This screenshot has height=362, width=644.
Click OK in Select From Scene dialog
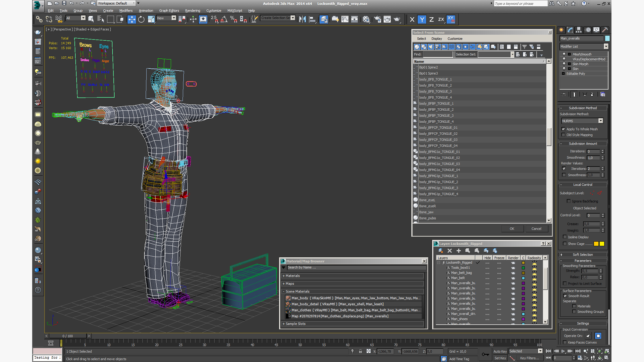pyautogui.click(x=512, y=229)
